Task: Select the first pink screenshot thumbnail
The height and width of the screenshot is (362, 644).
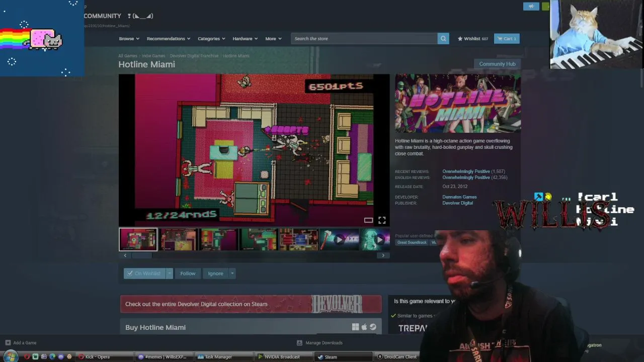Action: coord(138,240)
